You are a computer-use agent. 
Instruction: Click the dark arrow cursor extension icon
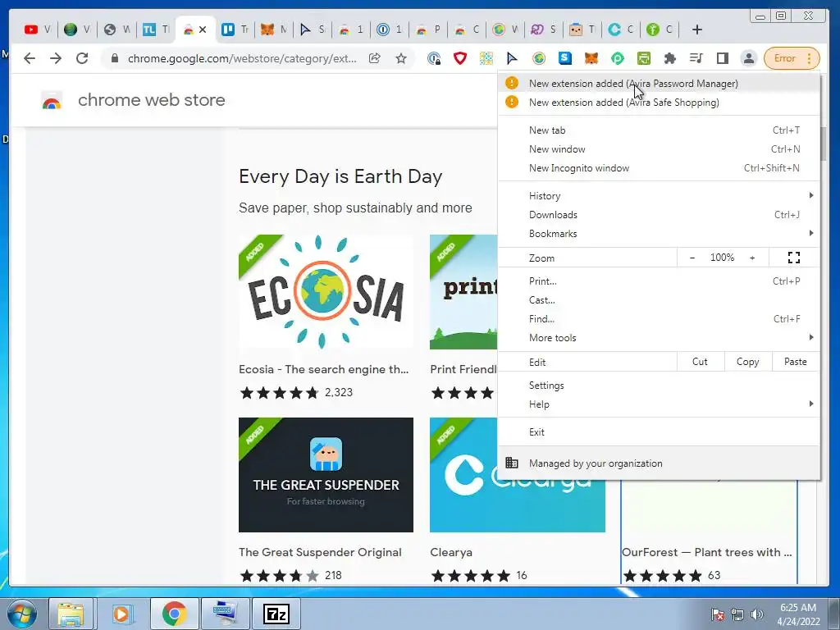click(513, 58)
